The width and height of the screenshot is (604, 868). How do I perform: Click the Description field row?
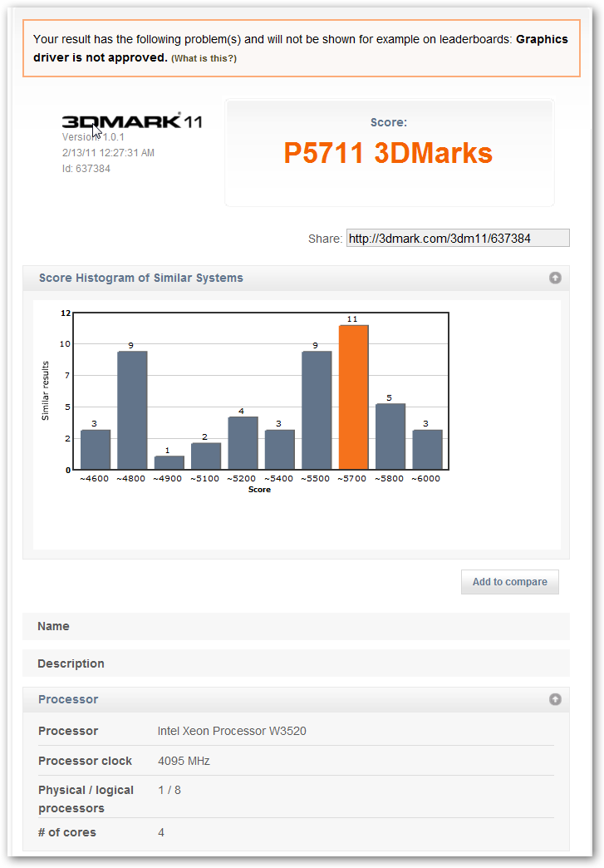click(x=296, y=663)
